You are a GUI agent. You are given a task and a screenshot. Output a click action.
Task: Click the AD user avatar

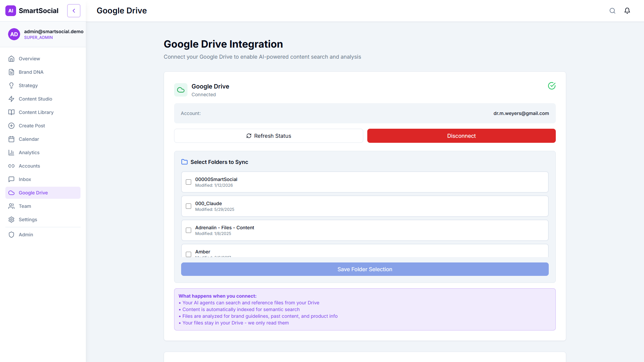(x=14, y=34)
